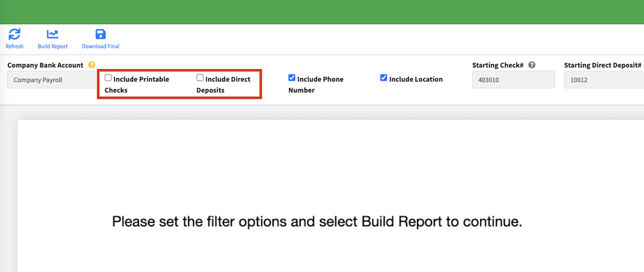This screenshot has width=644, height=272.
Task: Click the Include Phone Number label text
Action: 320,79
